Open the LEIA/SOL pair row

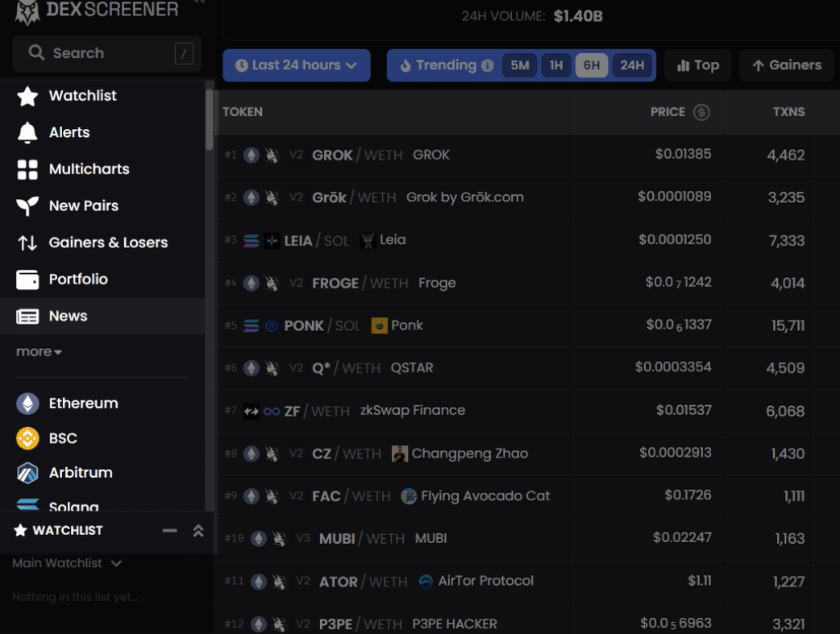(x=528, y=240)
